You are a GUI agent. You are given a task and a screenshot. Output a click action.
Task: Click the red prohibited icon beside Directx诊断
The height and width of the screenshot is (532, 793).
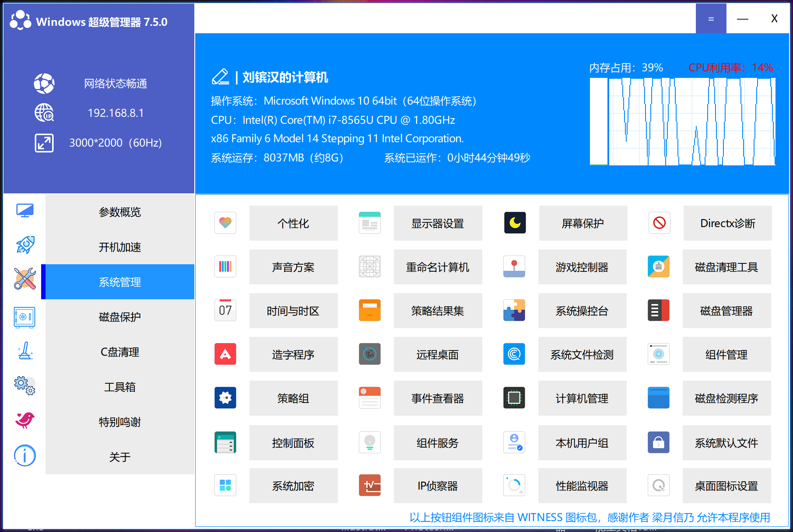click(x=660, y=223)
